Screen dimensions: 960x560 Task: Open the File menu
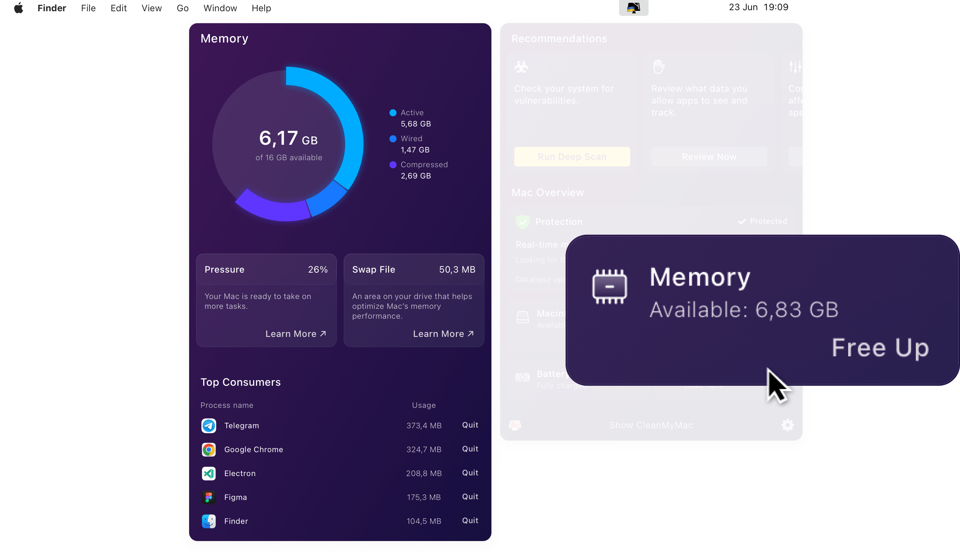click(88, 8)
